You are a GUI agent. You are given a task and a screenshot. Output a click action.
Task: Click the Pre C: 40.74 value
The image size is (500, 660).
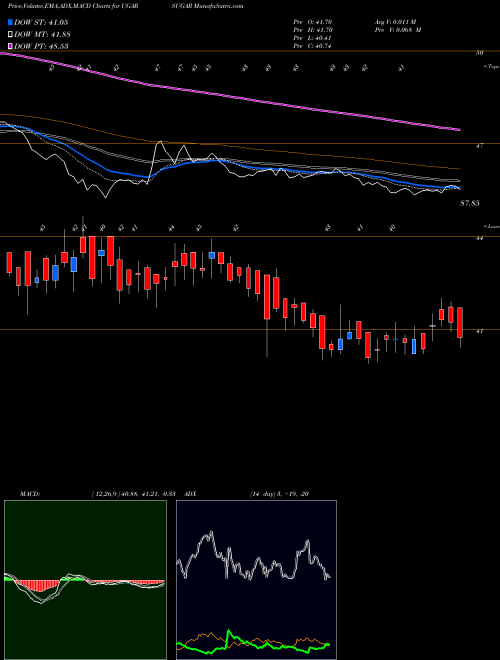click(x=313, y=46)
